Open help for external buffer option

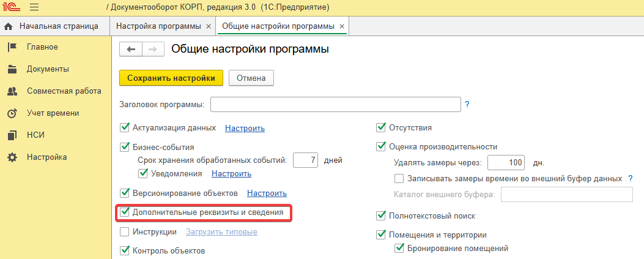coord(630,178)
